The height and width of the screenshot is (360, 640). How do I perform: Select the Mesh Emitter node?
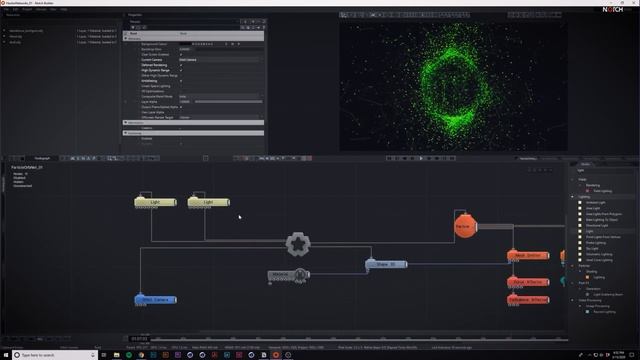pyautogui.click(x=528, y=255)
